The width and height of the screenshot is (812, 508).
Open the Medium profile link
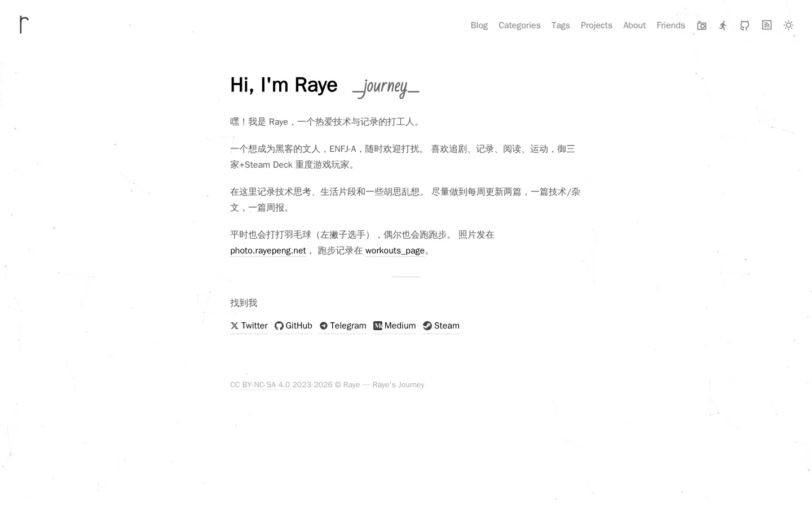tap(395, 326)
